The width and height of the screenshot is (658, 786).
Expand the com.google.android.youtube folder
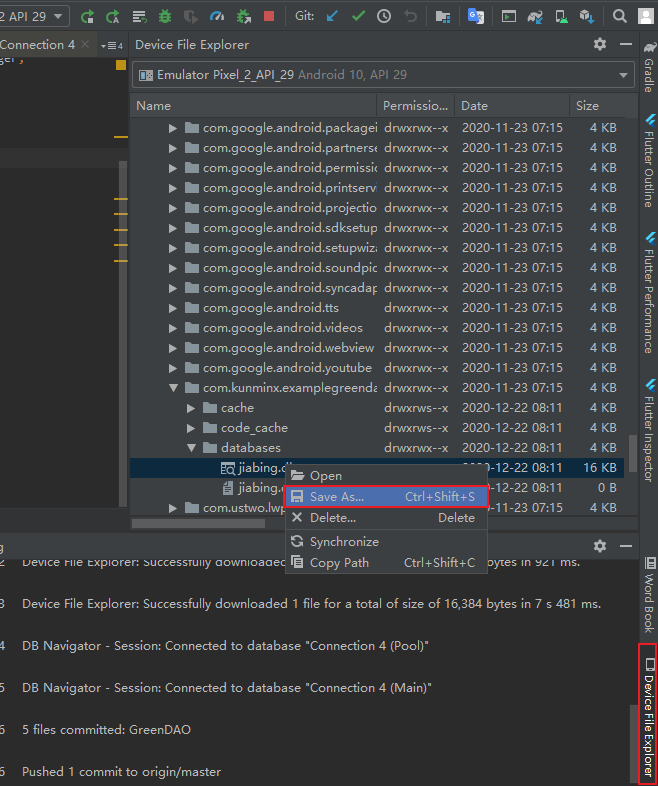pos(172,368)
